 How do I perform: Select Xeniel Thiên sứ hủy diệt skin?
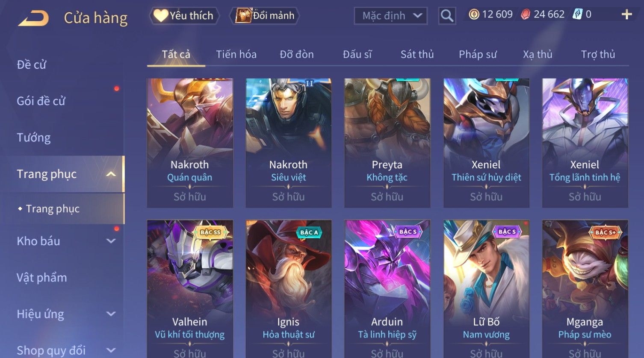(x=486, y=143)
